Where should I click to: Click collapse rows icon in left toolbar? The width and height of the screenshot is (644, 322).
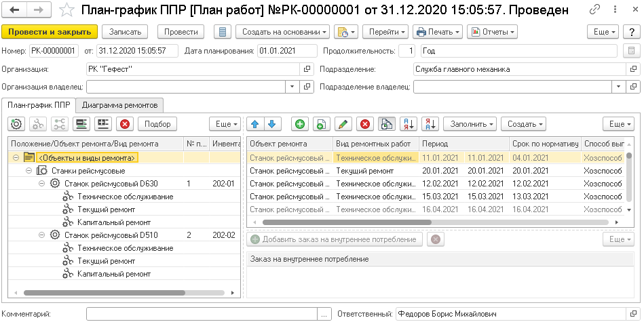(x=103, y=124)
